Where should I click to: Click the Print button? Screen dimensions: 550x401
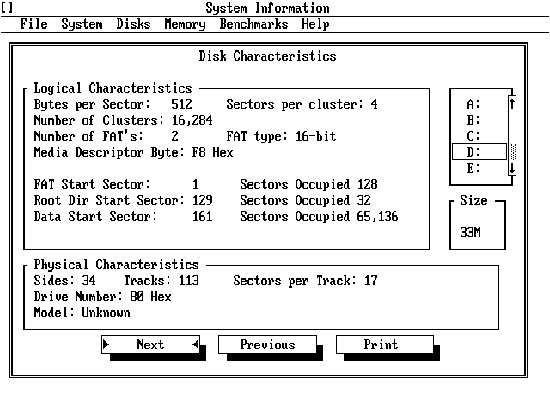coord(385,345)
